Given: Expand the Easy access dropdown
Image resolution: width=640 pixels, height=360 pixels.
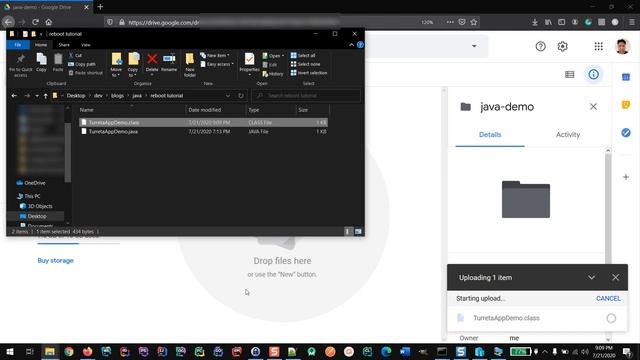Looking at the screenshot, I should point(217,64).
